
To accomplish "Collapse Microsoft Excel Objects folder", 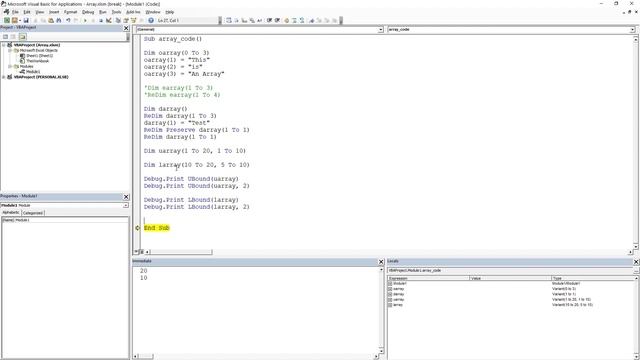I will [x=10, y=51].
